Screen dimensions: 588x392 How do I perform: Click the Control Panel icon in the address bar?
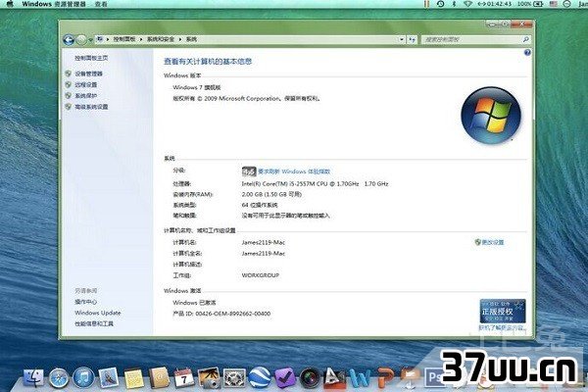click(100, 39)
